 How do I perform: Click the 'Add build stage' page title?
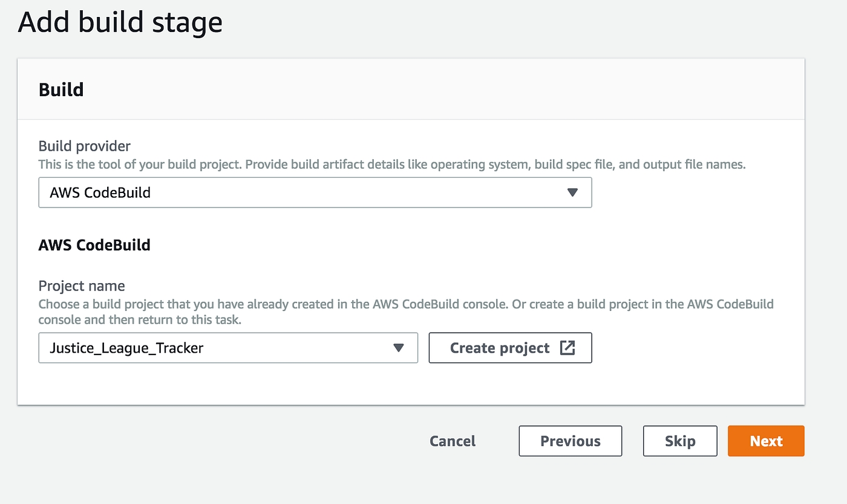point(120,22)
